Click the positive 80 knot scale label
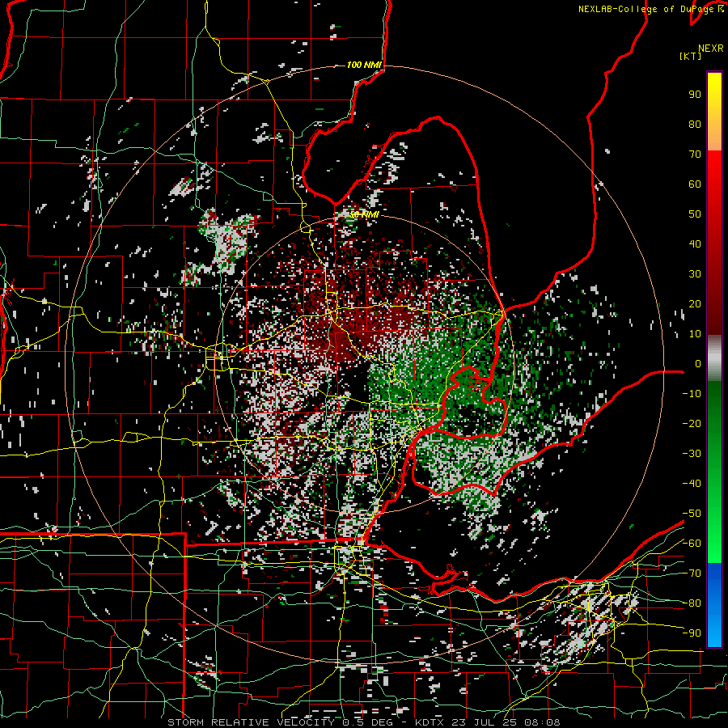 click(695, 124)
